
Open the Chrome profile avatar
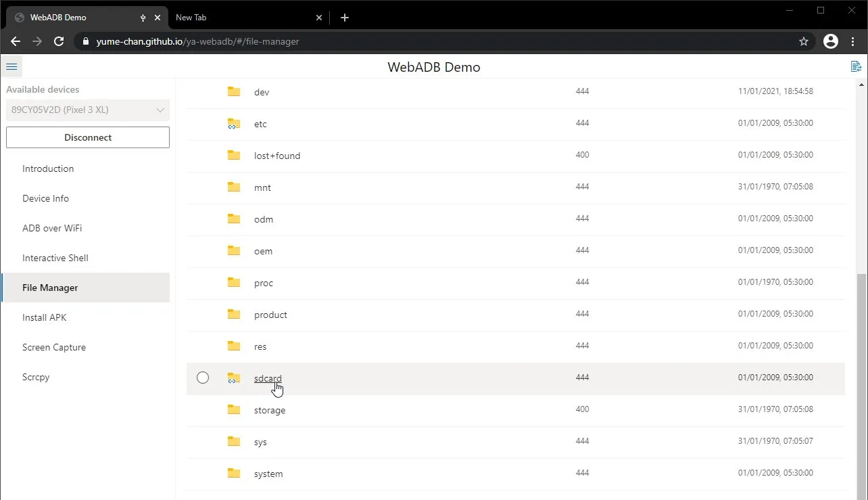(830, 41)
